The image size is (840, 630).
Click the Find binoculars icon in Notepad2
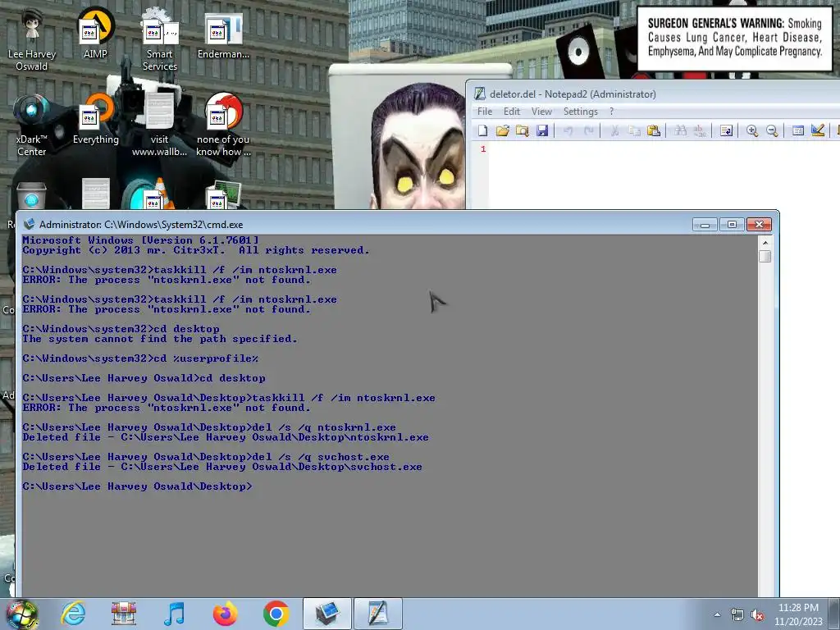(x=680, y=130)
